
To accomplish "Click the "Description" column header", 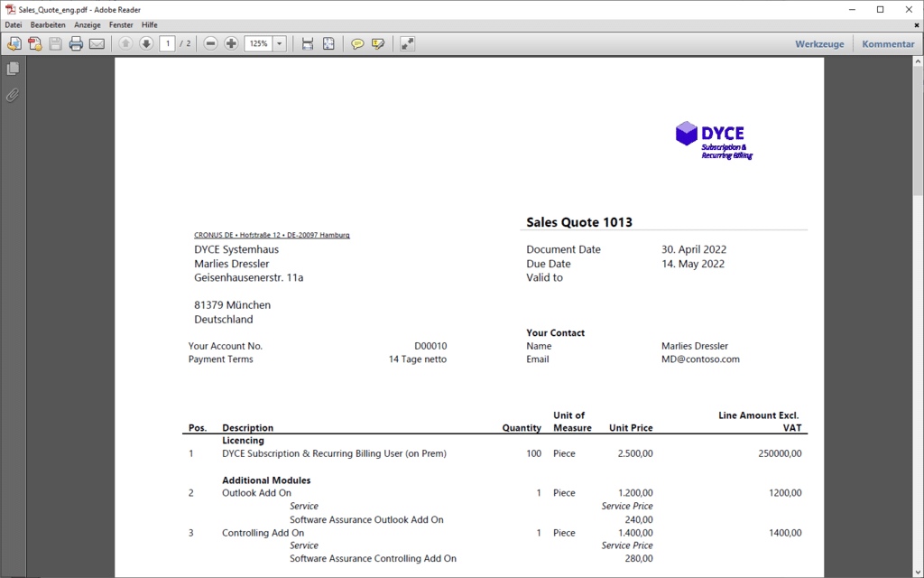I will pos(247,427).
